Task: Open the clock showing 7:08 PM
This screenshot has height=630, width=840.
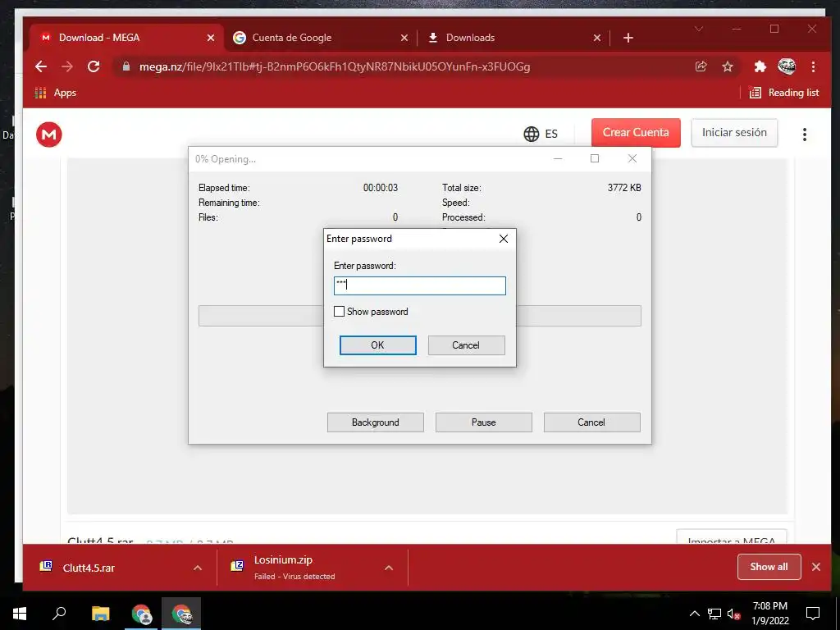Action: tap(769, 614)
